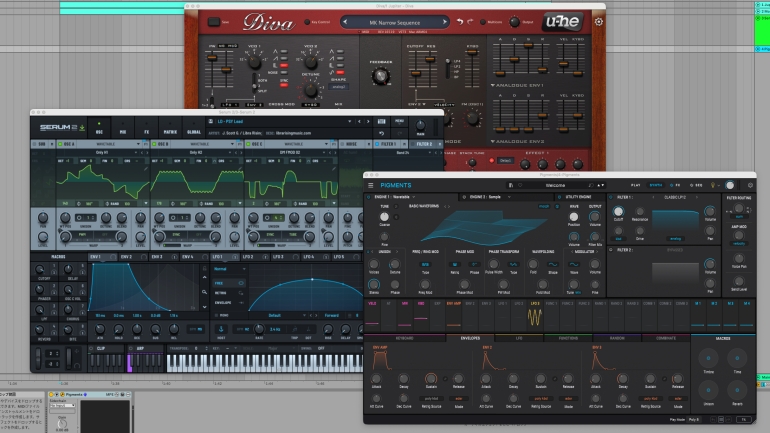The width and height of the screenshot is (770, 433).
Task: Edit OSC A wavetable with pencil icon
Action: click(x=146, y=168)
